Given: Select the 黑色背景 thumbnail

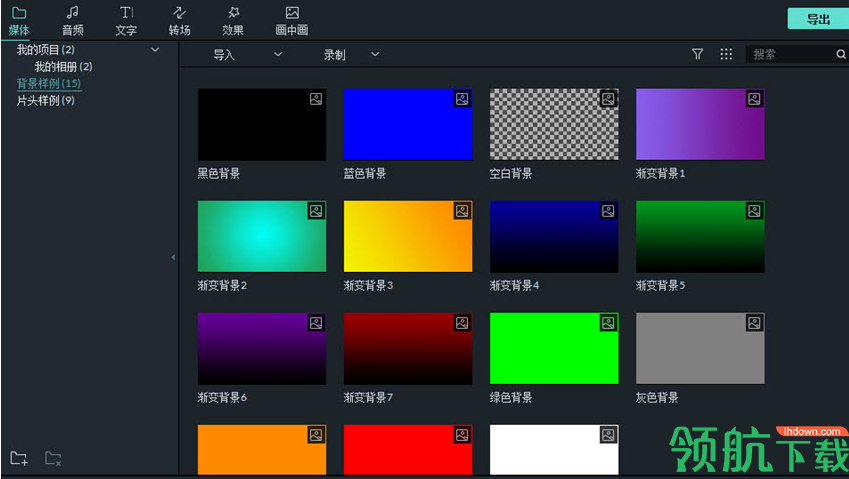Looking at the screenshot, I should 262,124.
